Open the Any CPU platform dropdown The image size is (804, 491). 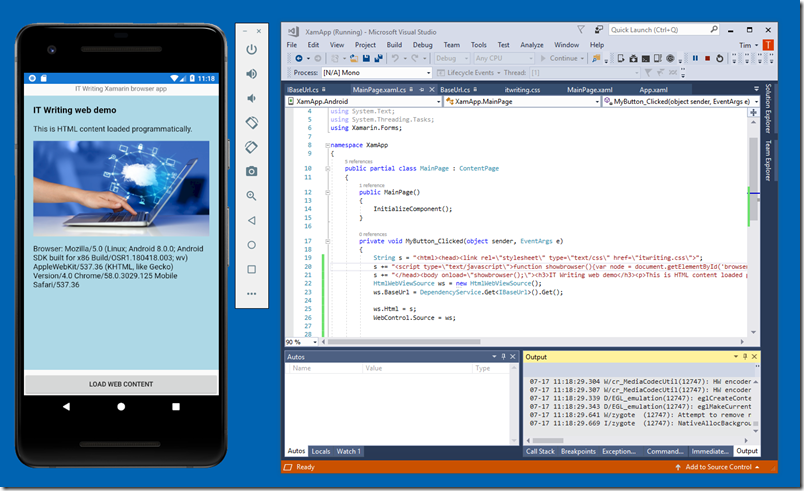[504, 58]
